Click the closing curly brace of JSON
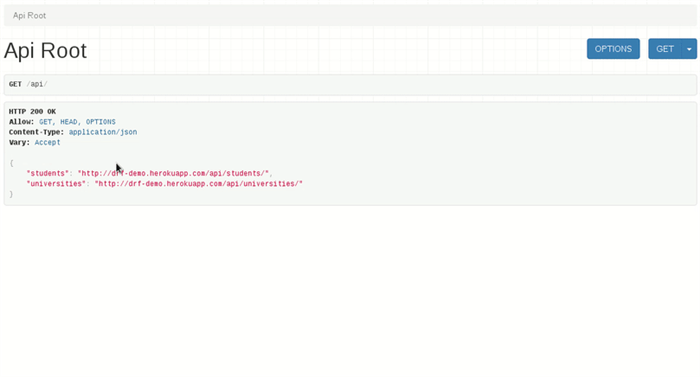This screenshot has width=700, height=377. [11, 194]
